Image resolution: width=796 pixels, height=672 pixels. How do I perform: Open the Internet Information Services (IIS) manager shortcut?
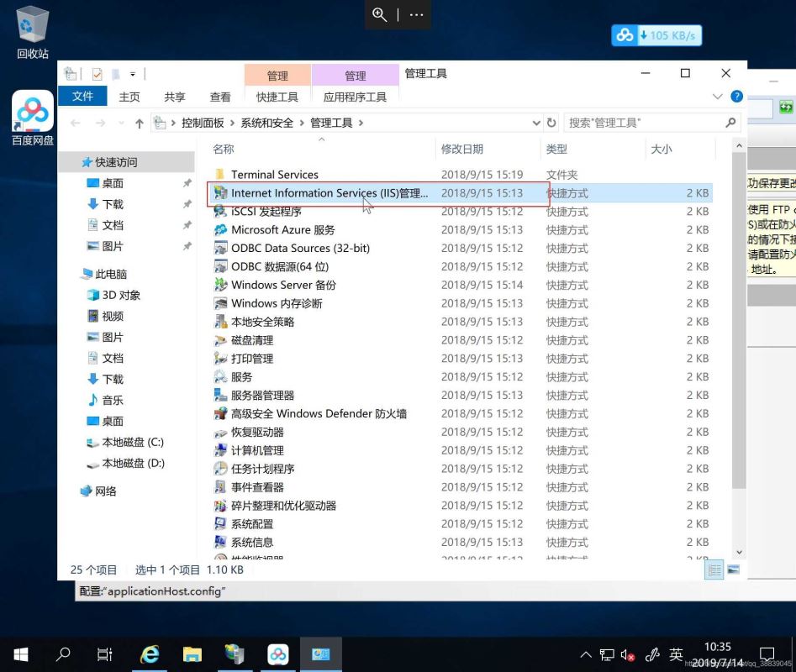pos(329,193)
